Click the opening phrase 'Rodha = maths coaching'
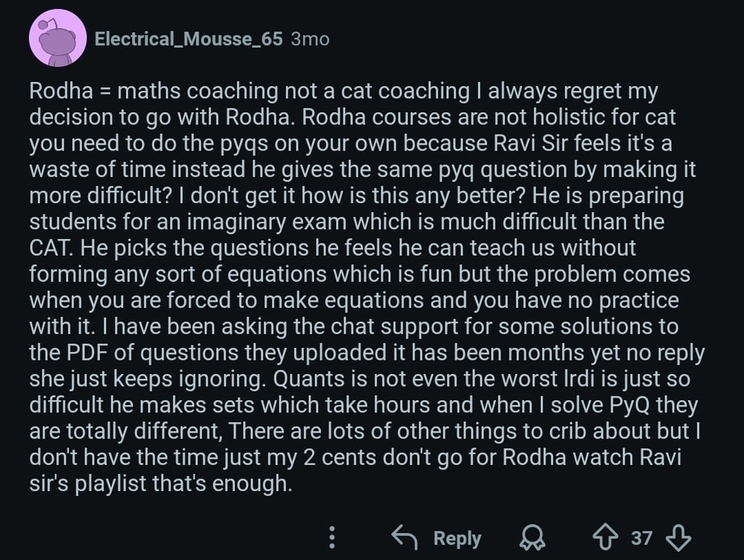744x560 pixels. pyautogui.click(x=105, y=91)
